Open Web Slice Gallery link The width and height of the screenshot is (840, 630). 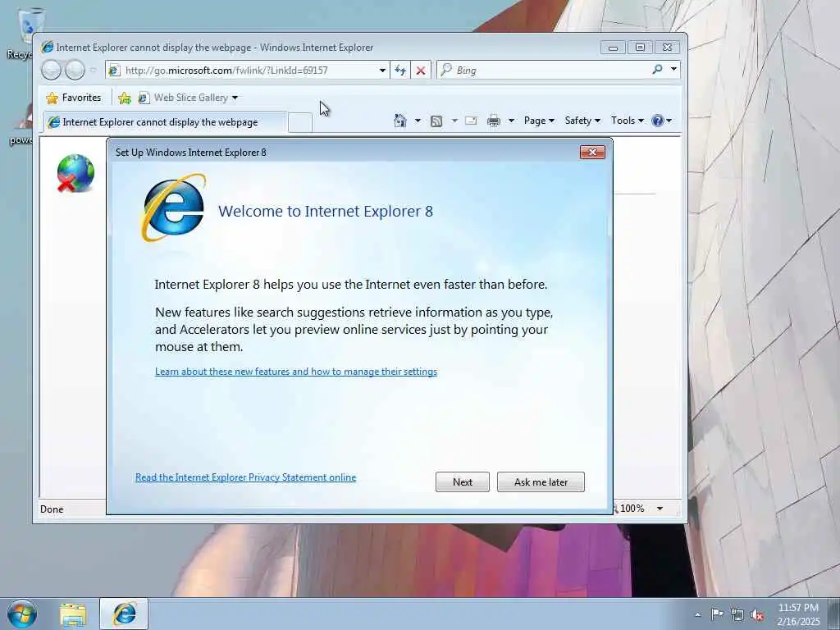(188, 98)
